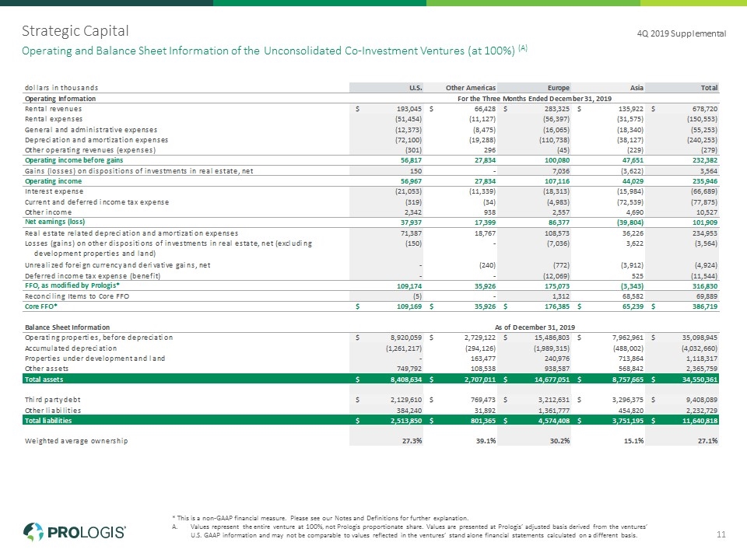747x560 pixels.
Task: Click total liabilities value 11,640,818
Action: (x=699, y=421)
